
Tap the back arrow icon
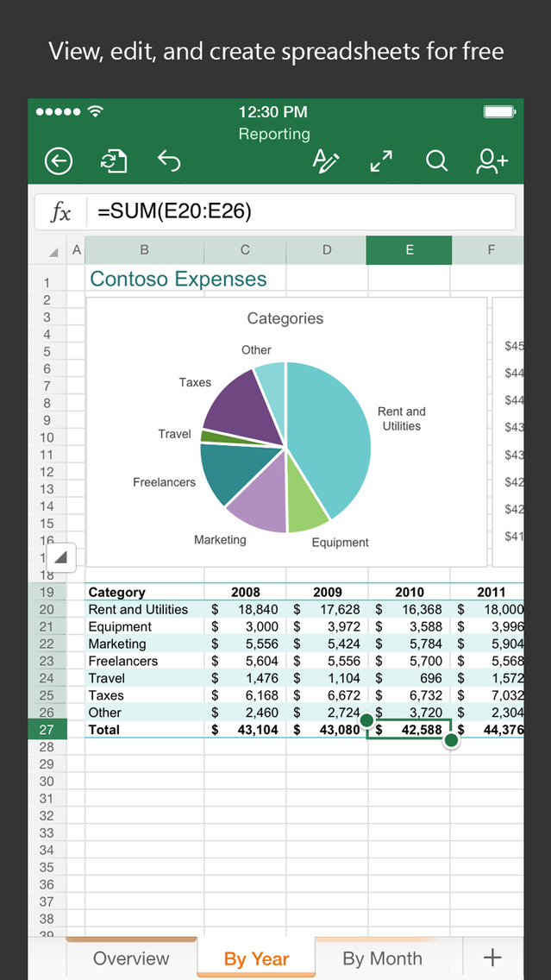pos(59,161)
